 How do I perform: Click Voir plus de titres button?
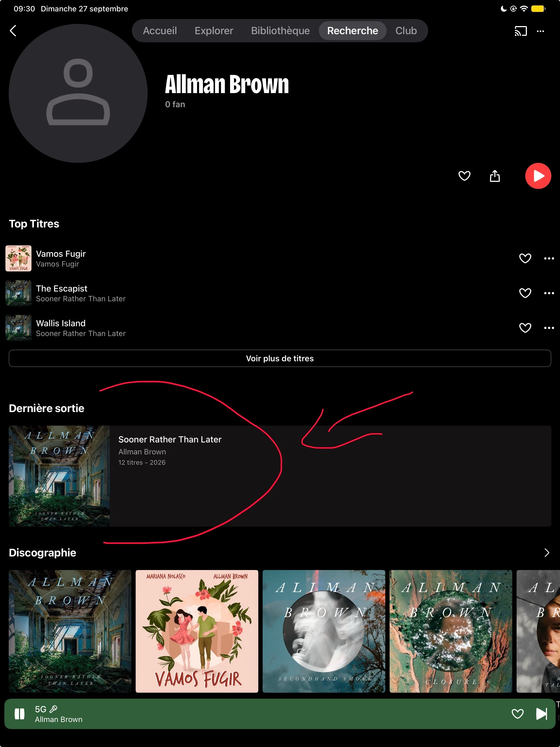(x=280, y=358)
